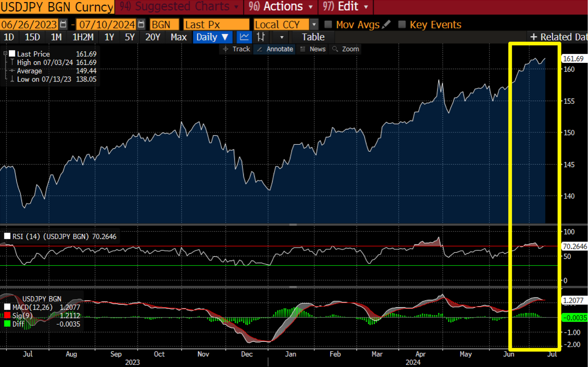Open the end date calendar picker icon
588x367 pixels.
point(141,25)
